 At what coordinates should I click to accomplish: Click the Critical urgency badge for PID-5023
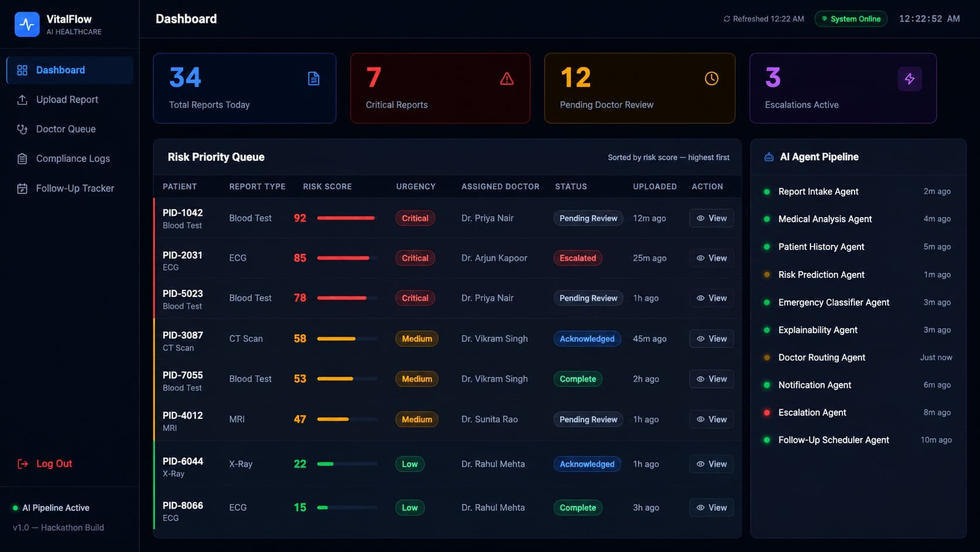click(415, 298)
